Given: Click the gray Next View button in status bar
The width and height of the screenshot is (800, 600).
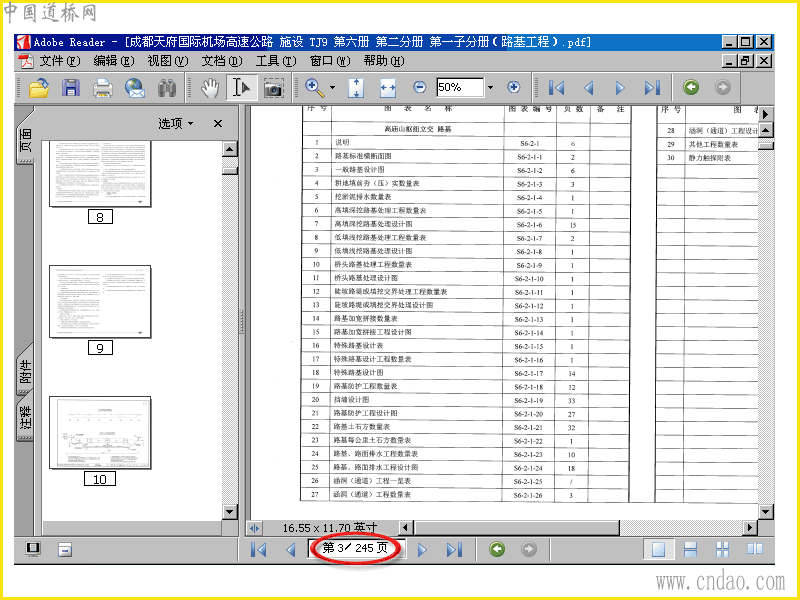Looking at the screenshot, I should tap(529, 549).
